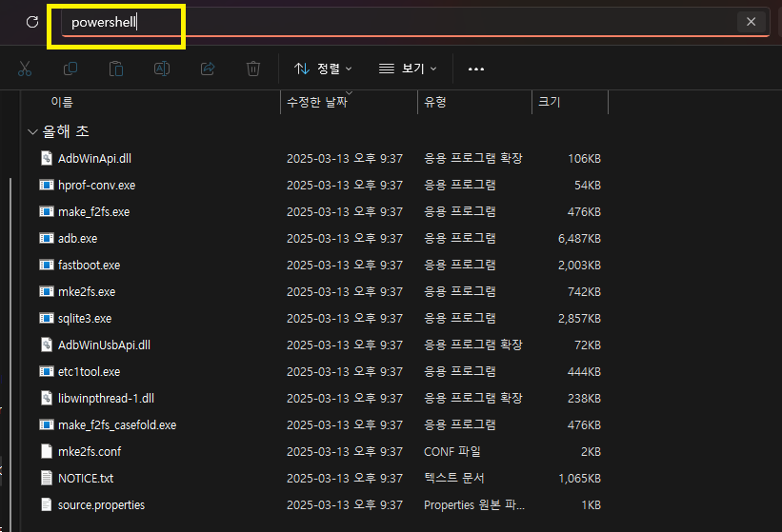Viewport: 782px width, 532px height.
Task: Click the 2,857KB size of sqlite3.exe
Action: (x=579, y=318)
